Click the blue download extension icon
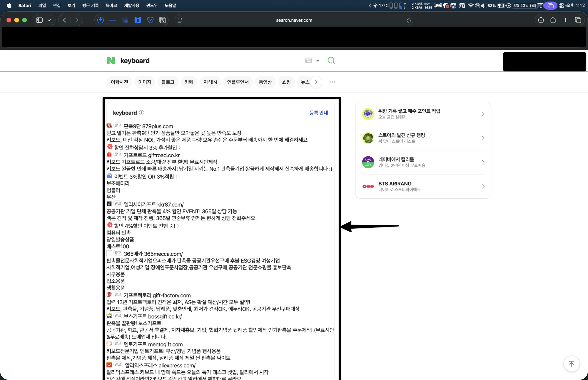Screen dimensions: 588x380 101,20
